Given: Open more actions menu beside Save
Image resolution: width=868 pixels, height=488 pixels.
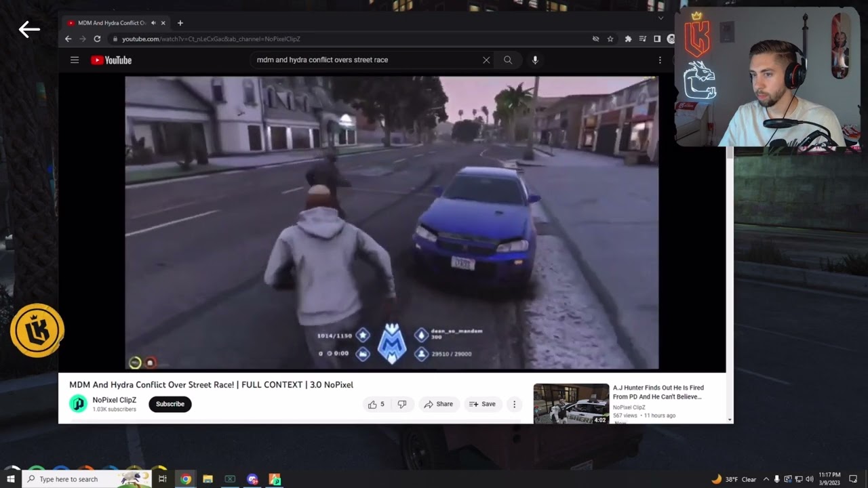Looking at the screenshot, I should pyautogui.click(x=514, y=404).
